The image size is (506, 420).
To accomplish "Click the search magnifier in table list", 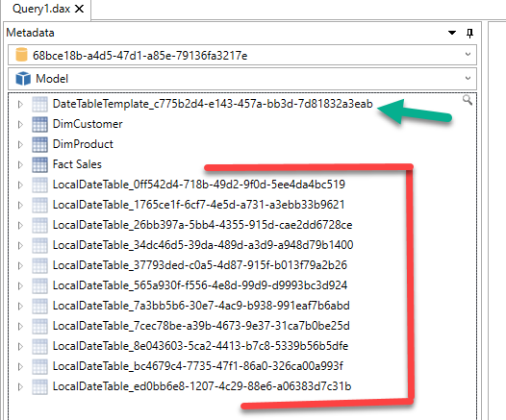I will pos(467,100).
